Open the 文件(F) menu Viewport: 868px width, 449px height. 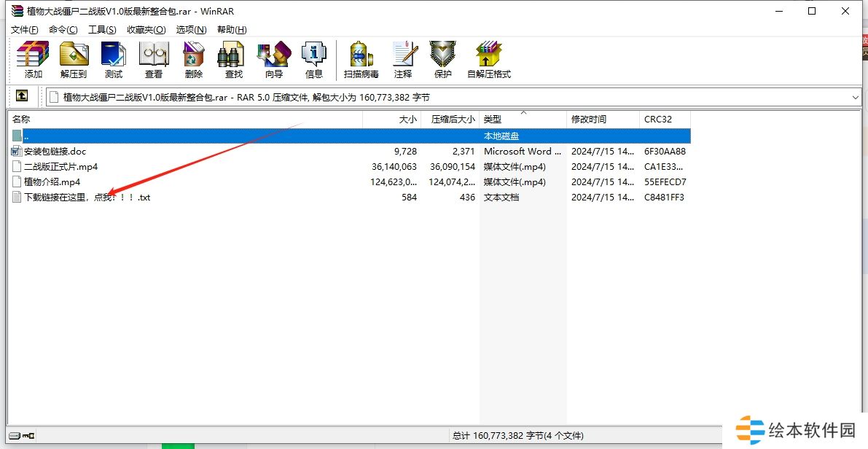click(25, 30)
